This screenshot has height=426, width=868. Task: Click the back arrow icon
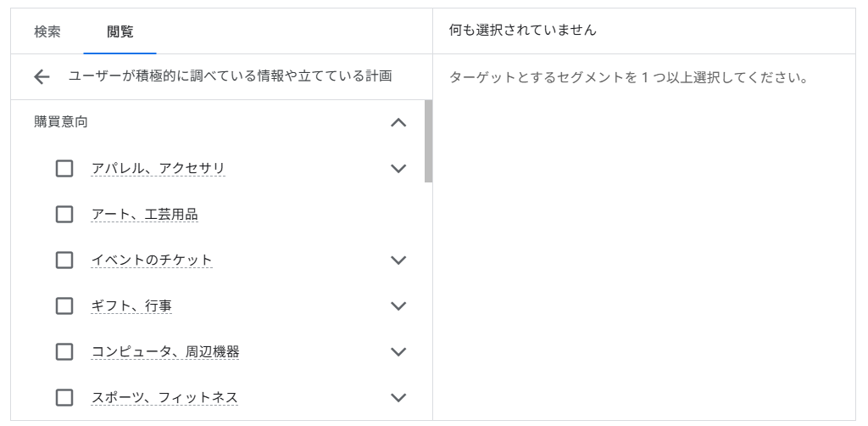point(42,77)
